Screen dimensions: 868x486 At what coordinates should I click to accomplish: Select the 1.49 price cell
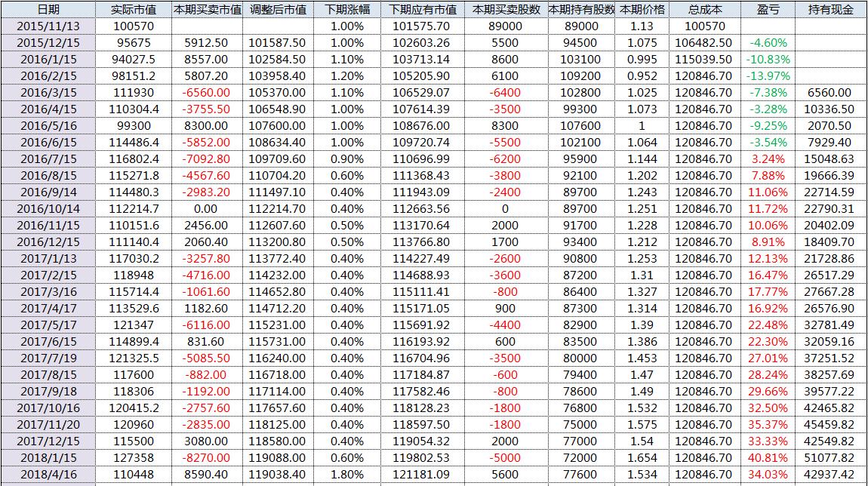tap(642, 392)
